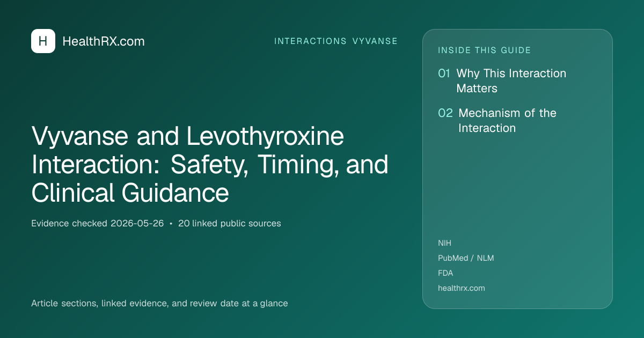Click the FDA source entry
The width and height of the screenshot is (644, 338).
point(445,273)
